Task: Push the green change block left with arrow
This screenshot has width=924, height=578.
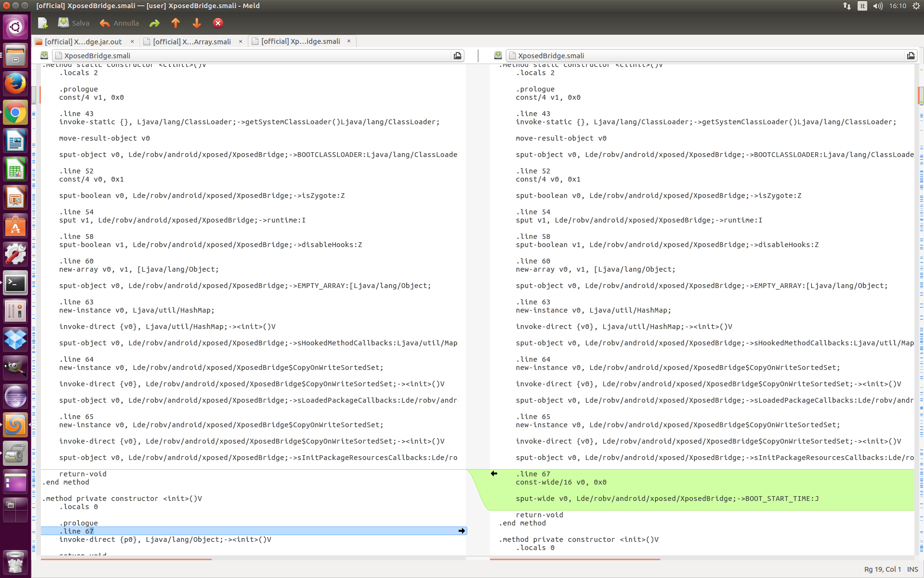Action: [x=494, y=473]
